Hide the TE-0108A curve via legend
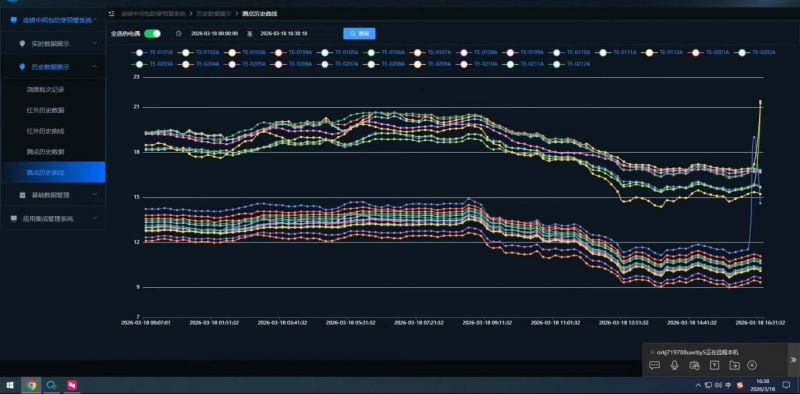 pyautogui.click(x=478, y=52)
